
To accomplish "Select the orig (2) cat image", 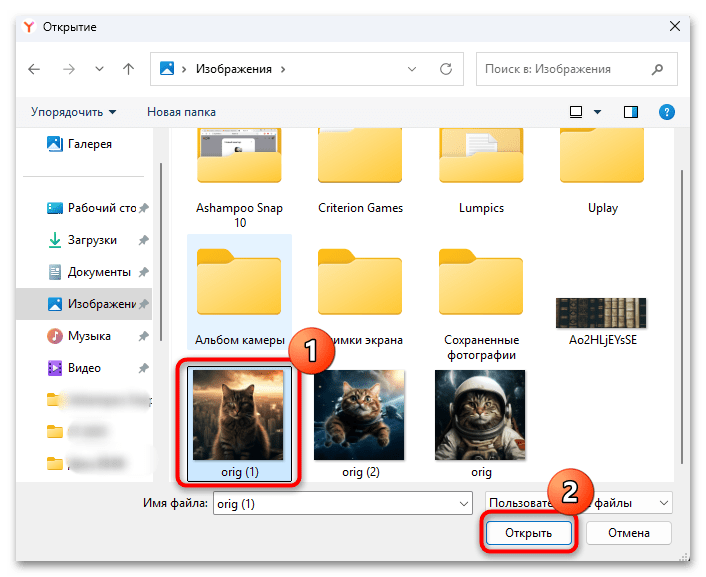I will pos(359,422).
